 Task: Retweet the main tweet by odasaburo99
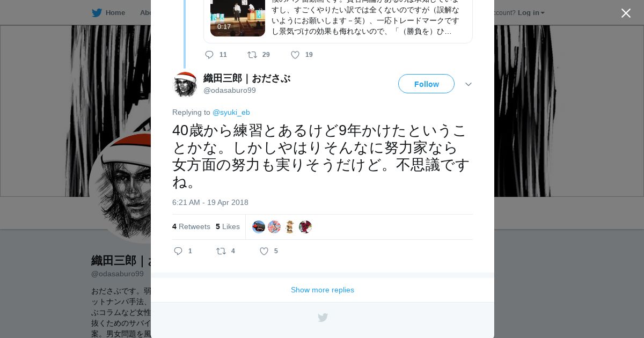pos(221,251)
